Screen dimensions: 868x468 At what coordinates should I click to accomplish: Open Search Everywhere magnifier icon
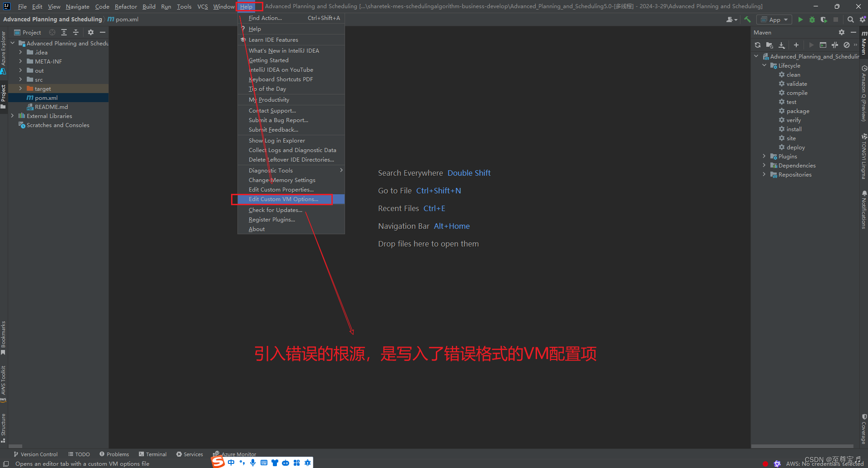click(850, 20)
